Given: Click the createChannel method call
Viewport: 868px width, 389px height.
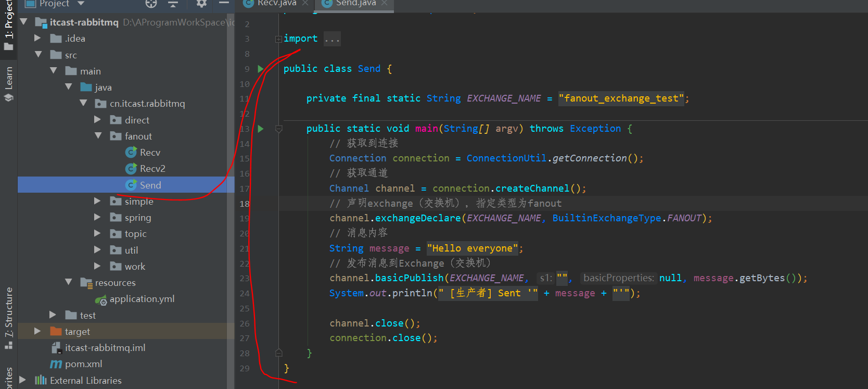Looking at the screenshot, I should tap(532, 189).
